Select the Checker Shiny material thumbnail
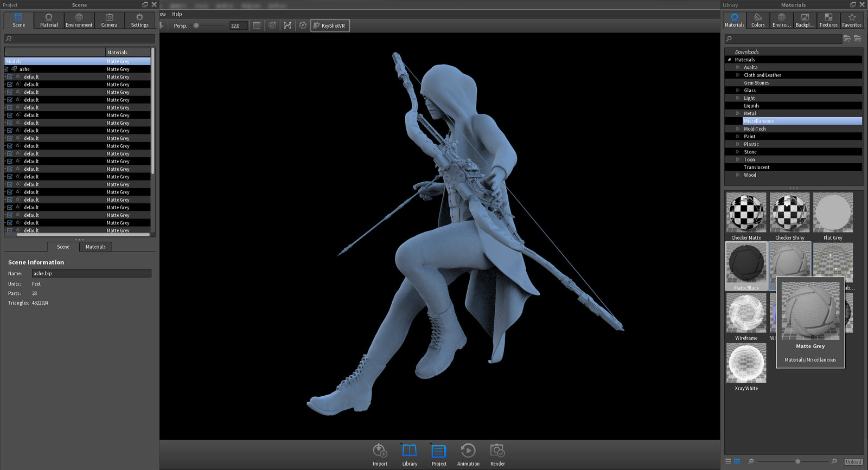This screenshot has width=868, height=470. (789, 216)
